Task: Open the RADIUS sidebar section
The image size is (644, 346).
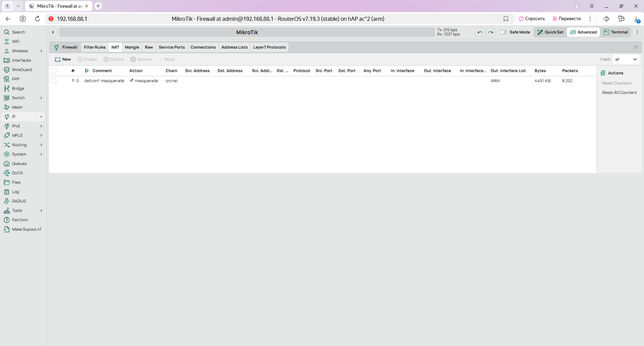Action: [19, 201]
